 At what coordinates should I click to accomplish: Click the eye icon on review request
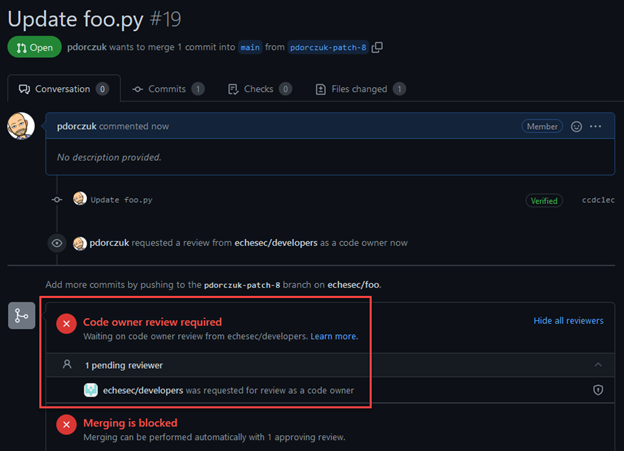(58, 242)
